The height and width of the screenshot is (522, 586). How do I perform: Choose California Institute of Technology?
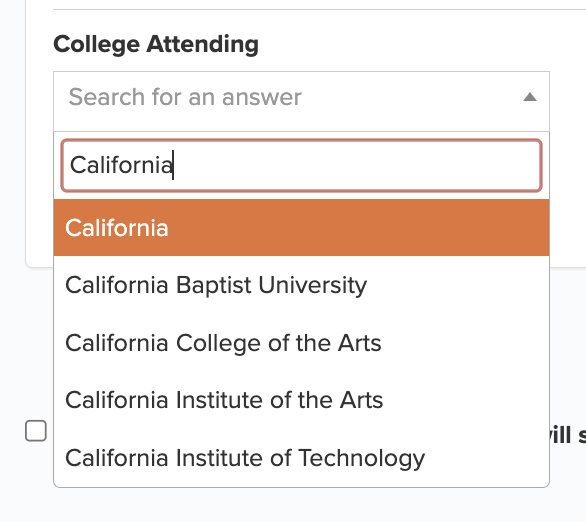pos(301,458)
